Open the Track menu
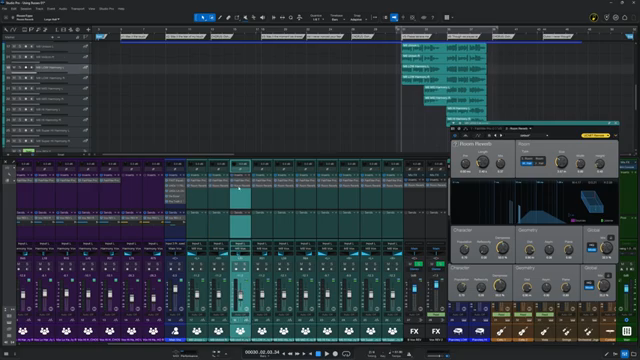 click(x=39, y=9)
